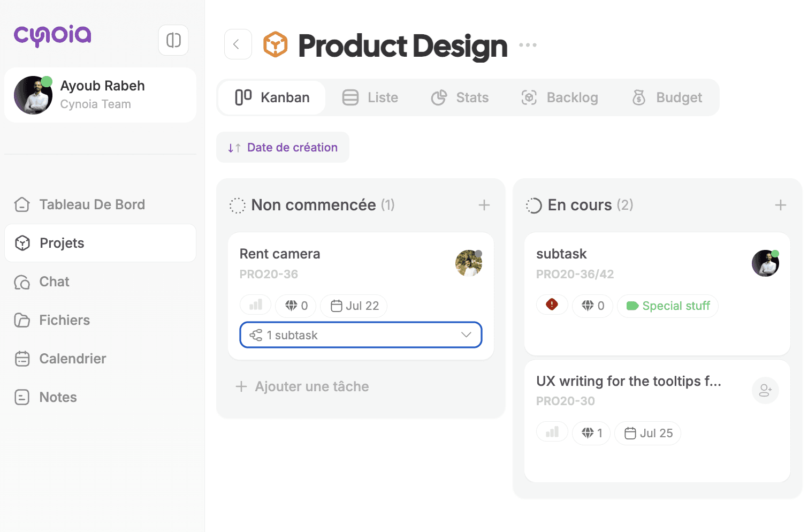808x532 pixels.
Task: Click the Special stuff green label
Action: (668, 306)
